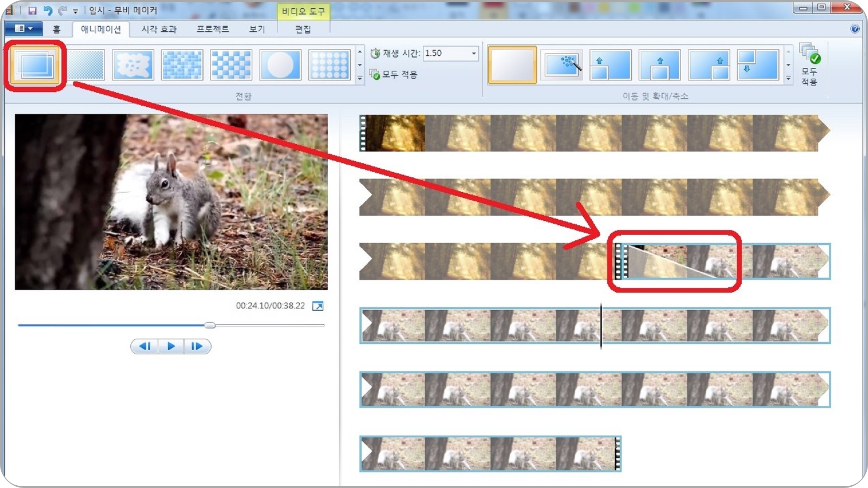Screen dimensions: 868x488
Task: Apply the dot grid transition
Action: (330, 65)
